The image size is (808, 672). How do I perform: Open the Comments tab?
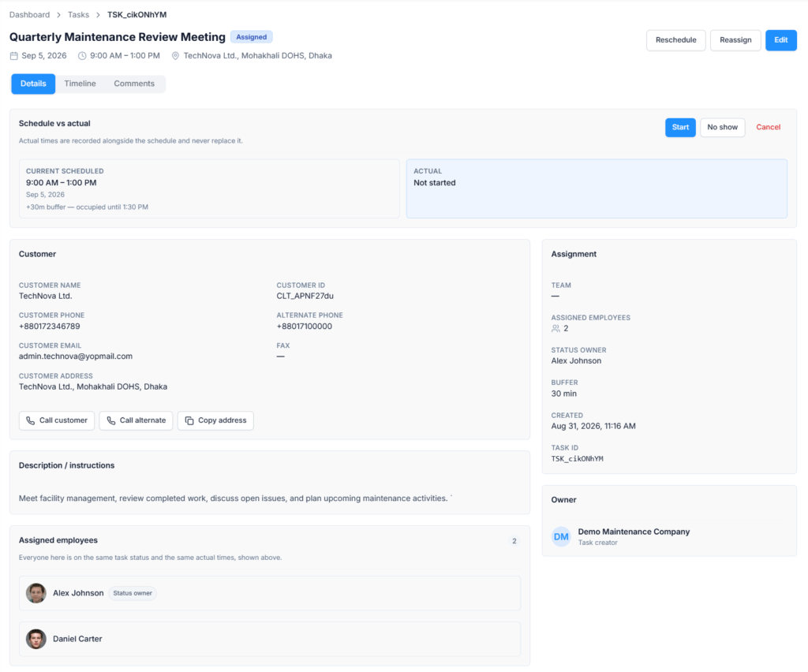134,84
